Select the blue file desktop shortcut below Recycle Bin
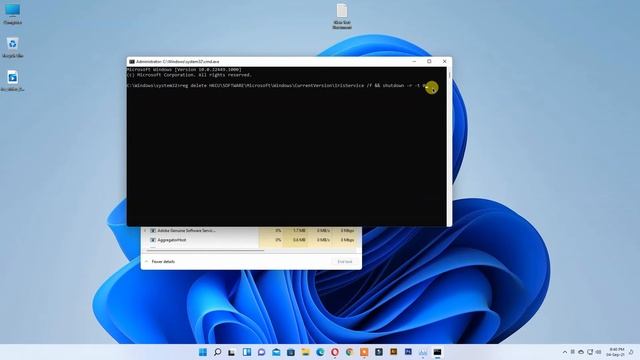The width and height of the screenshot is (640, 360). tap(13, 80)
